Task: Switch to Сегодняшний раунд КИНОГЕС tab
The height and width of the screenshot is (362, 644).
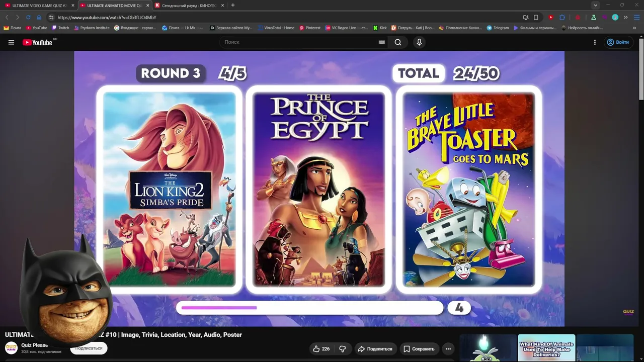Action: (189, 6)
